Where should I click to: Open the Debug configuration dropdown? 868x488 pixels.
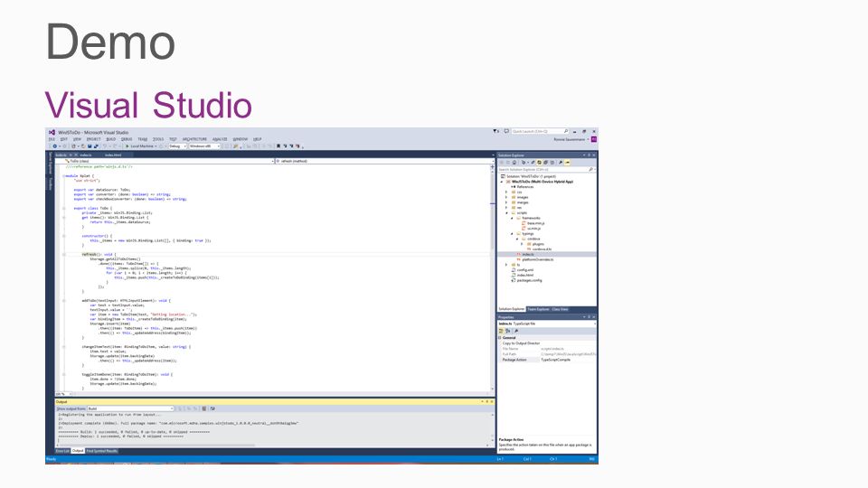tap(177, 146)
